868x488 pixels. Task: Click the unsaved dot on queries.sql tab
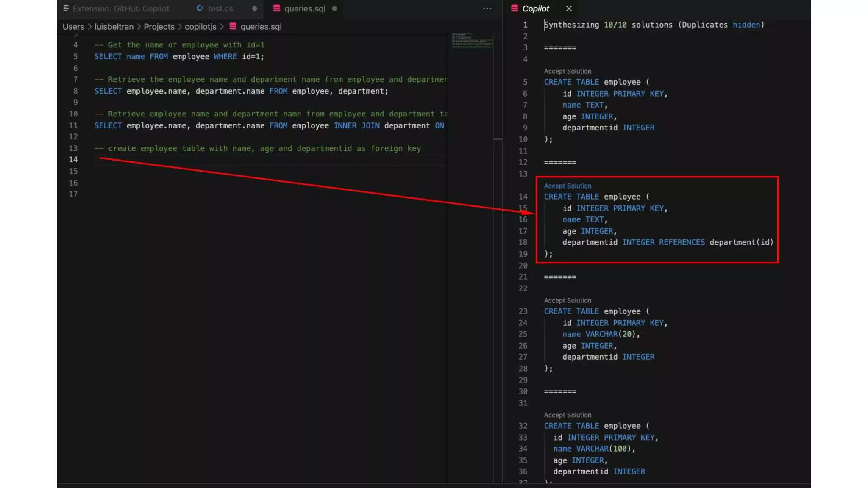[x=334, y=8]
